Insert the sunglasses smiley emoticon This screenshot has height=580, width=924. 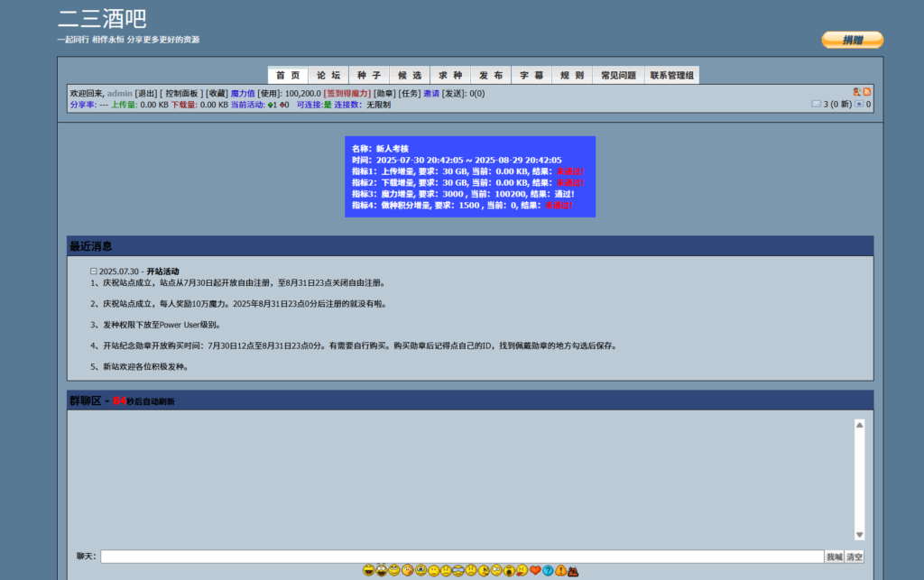tap(458, 570)
